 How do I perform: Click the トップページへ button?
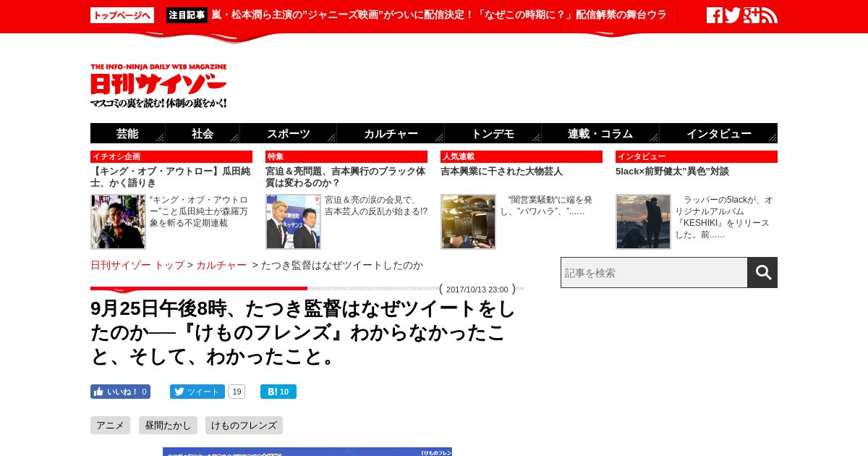(122, 15)
